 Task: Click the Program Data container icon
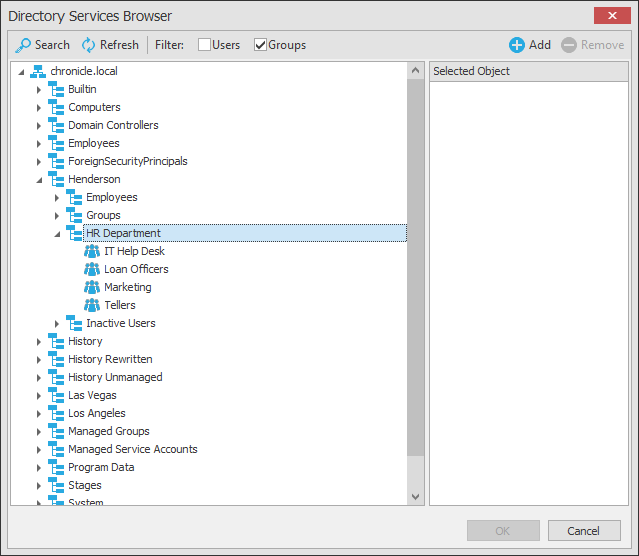[56, 467]
